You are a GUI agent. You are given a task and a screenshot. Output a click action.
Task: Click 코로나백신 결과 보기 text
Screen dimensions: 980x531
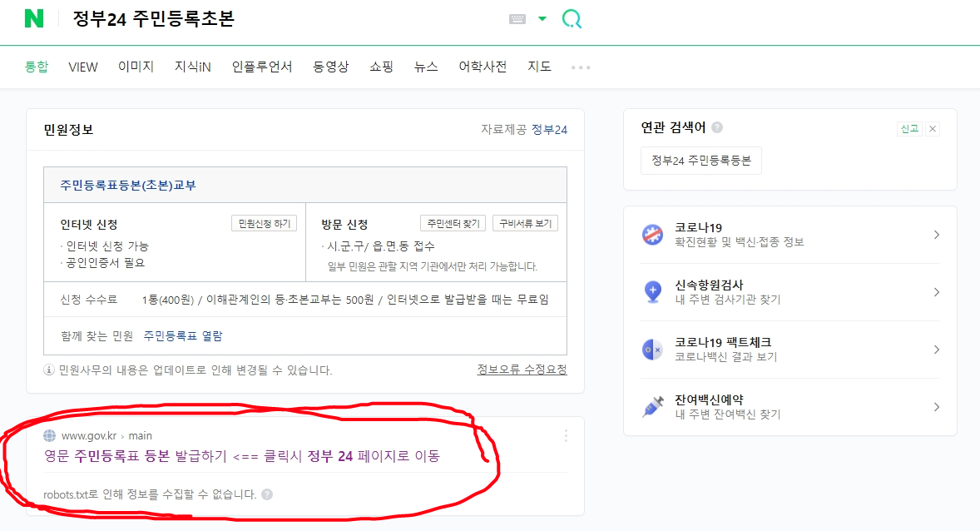(725, 357)
